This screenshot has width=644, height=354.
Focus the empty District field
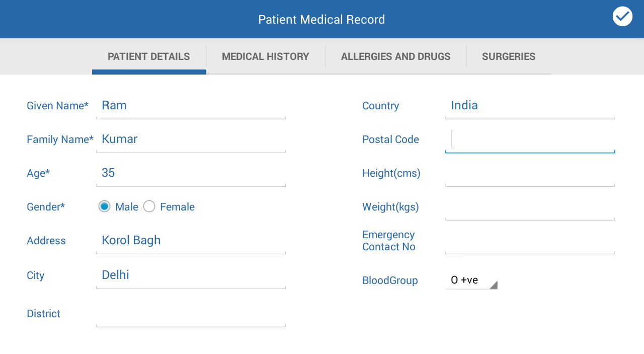pos(191,314)
